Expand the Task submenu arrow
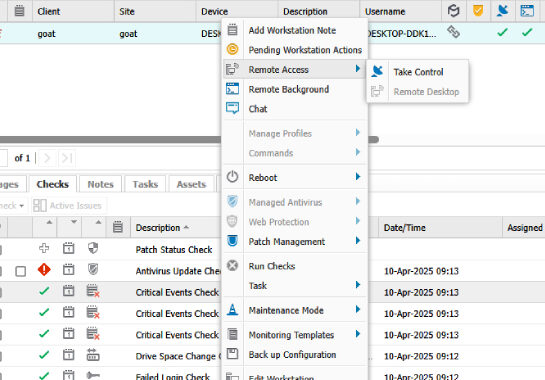Screen dimensions: 545x380 [x=358, y=285]
